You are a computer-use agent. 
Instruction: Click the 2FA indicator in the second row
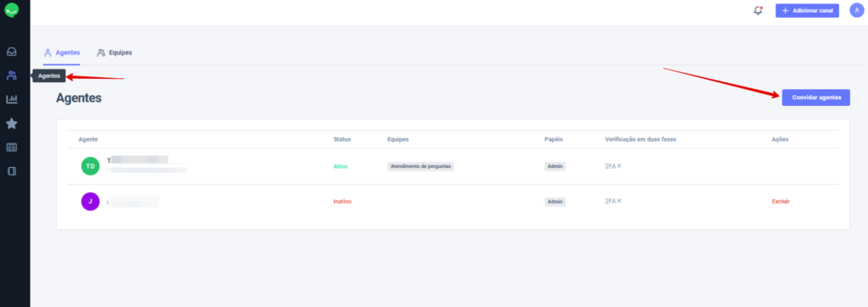613,201
